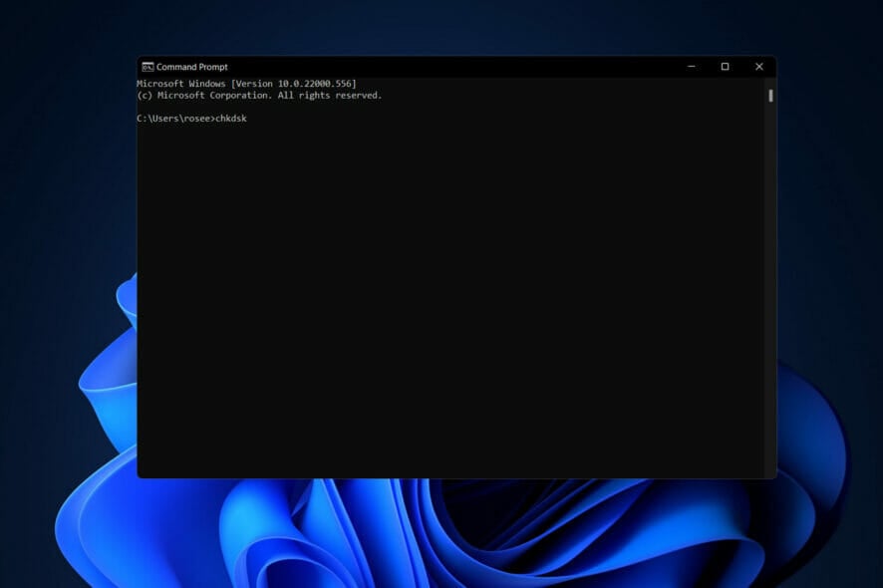Click the Microsoft copyright line

(259, 95)
